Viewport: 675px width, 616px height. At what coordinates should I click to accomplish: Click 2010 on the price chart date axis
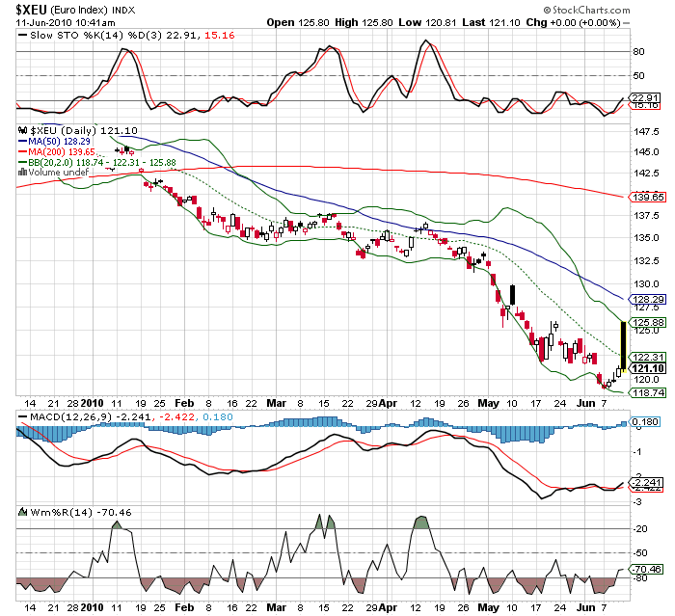coord(93,403)
